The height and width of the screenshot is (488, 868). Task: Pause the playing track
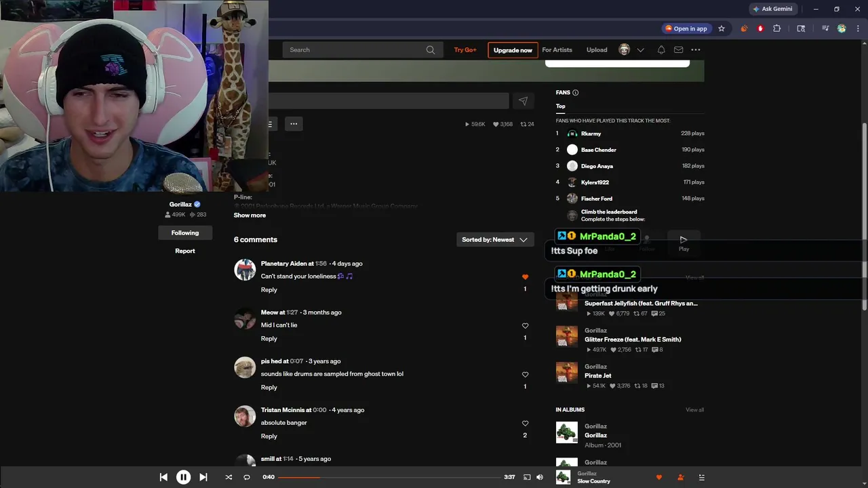tap(183, 477)
